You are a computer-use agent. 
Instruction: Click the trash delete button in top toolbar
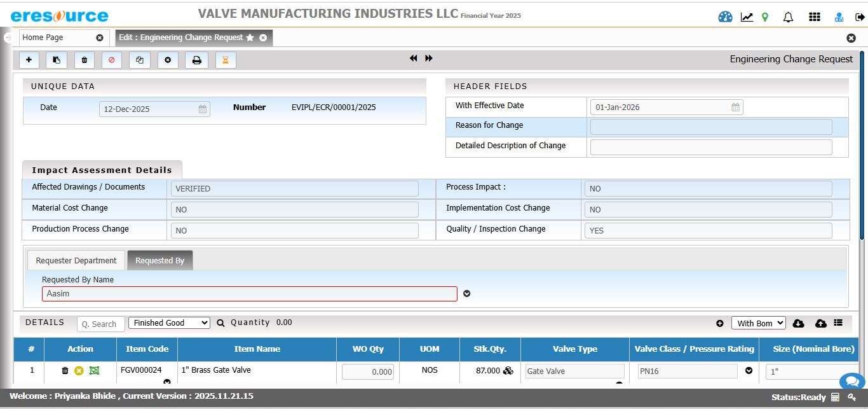coord(84,60)
